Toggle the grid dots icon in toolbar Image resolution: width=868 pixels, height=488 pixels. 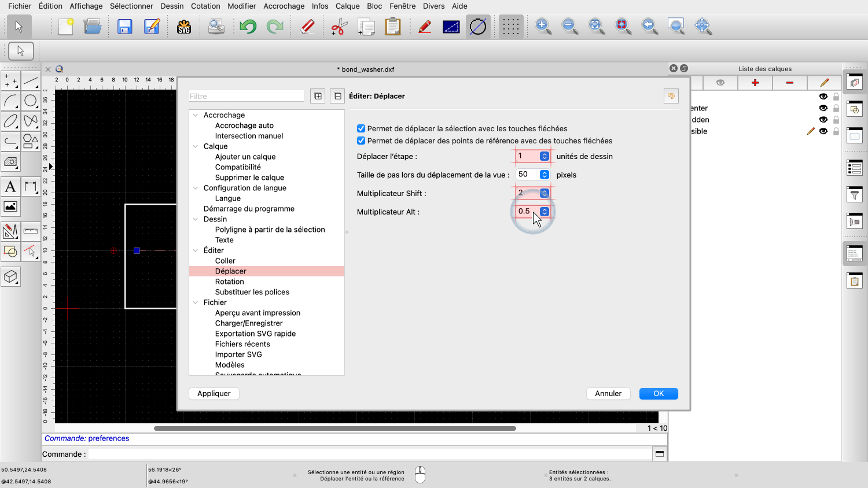click(x=510, y=27)
